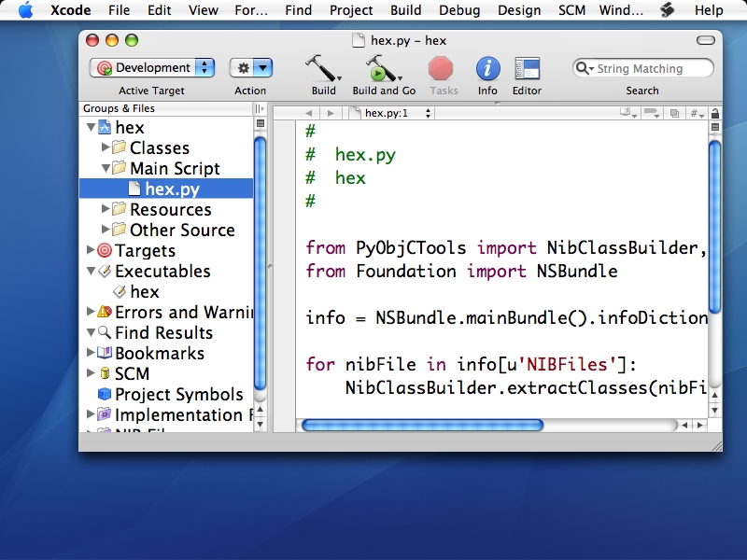747x560 pixels.
Task: Click the toolbar toggle pill button
Action: (x=706, y=40)
